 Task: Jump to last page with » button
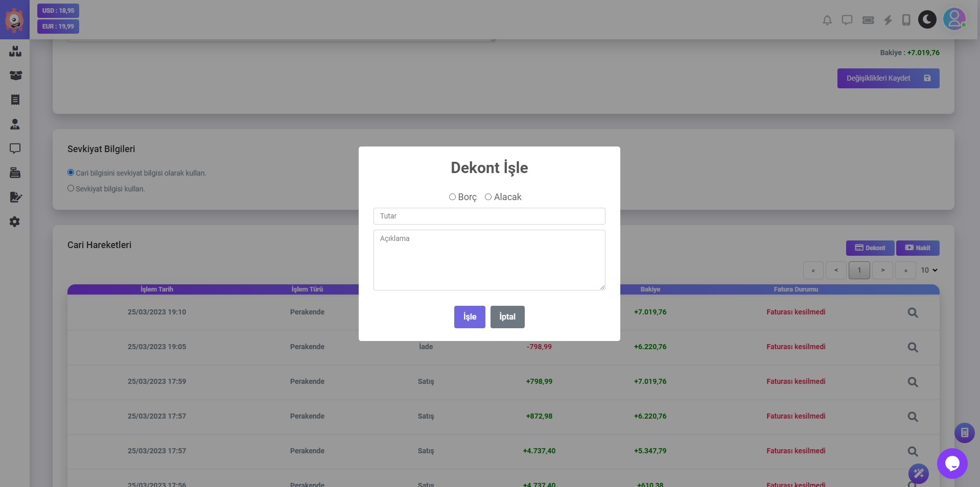click(905, 270)
